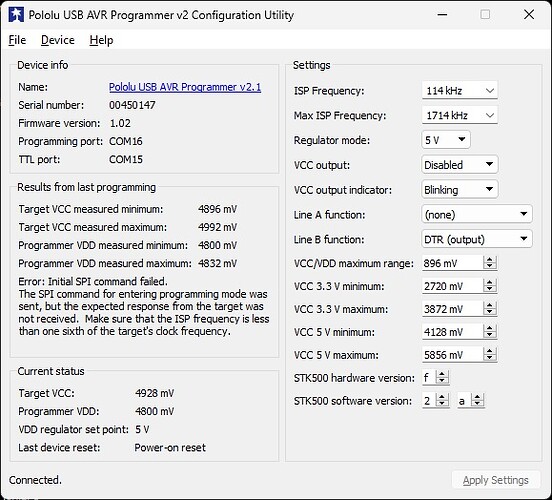Increase VCC 3.3 V minimum with up arrow
The height and width of the screenshot is (500, 552).
click(x=490, y=282)
